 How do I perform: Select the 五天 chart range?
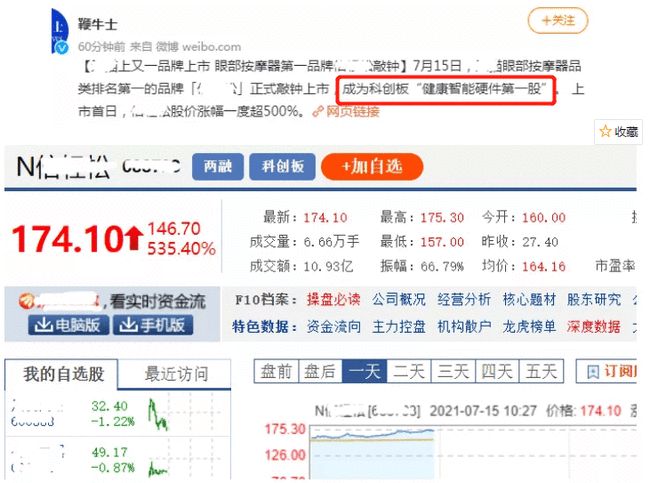point(541,371)
